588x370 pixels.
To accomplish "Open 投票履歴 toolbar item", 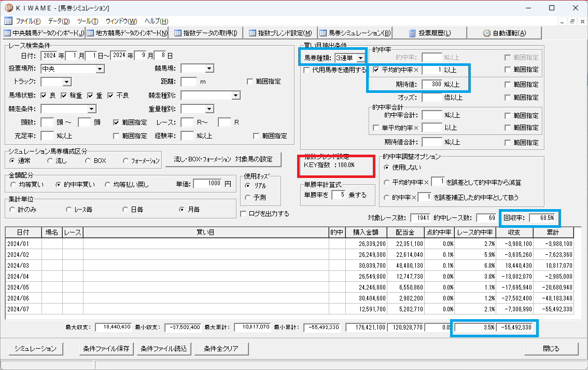I will (429, 33).
